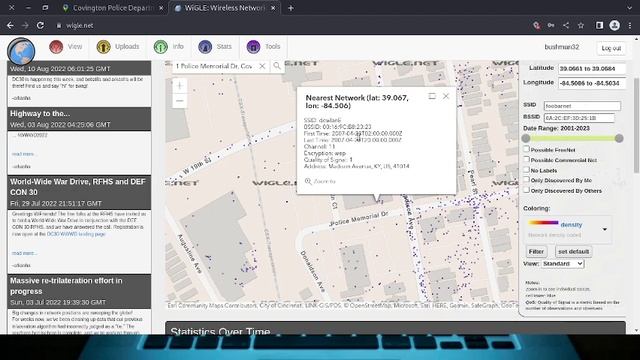Click the purple Tools icon
The width and height of the screenshot is (640, 360).
[x=253, y=47]
